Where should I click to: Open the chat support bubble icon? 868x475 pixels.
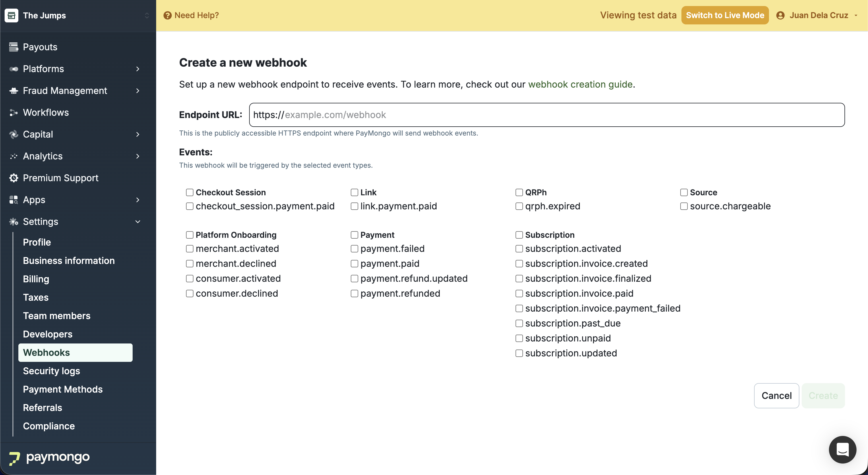click(842, 449)
